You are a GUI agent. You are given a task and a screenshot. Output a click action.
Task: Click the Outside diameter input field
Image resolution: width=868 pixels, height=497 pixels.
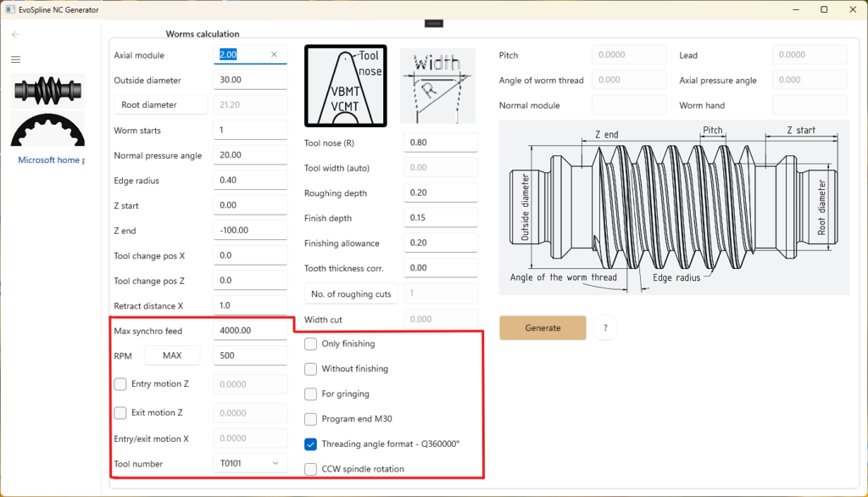(x=250, y=81)
